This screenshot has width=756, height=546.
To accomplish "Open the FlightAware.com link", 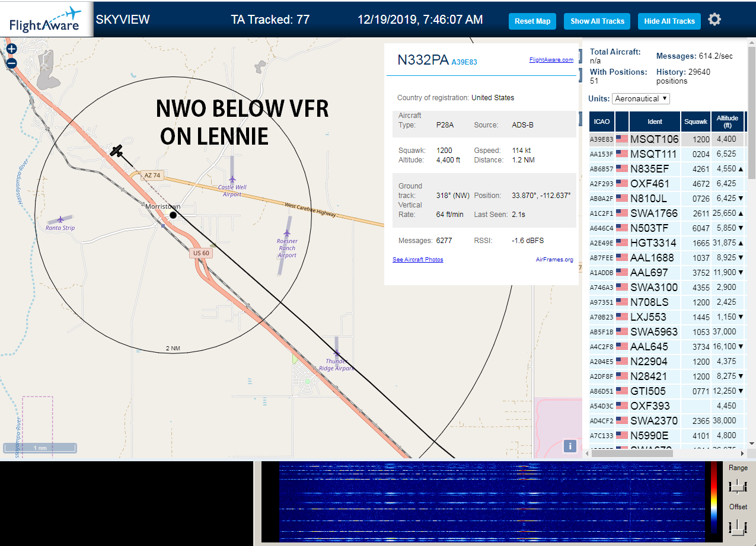I will pos(551,60).
